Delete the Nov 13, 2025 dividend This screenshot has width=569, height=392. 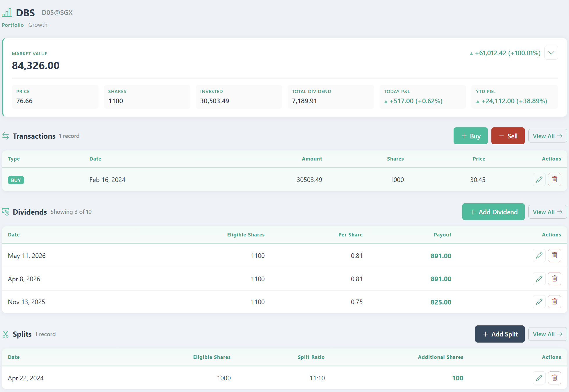pos(554,302)
